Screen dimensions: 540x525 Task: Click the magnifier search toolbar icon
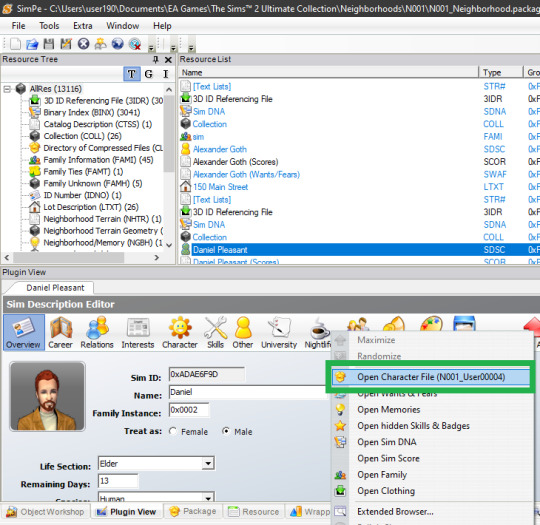[x=135, y=44]
